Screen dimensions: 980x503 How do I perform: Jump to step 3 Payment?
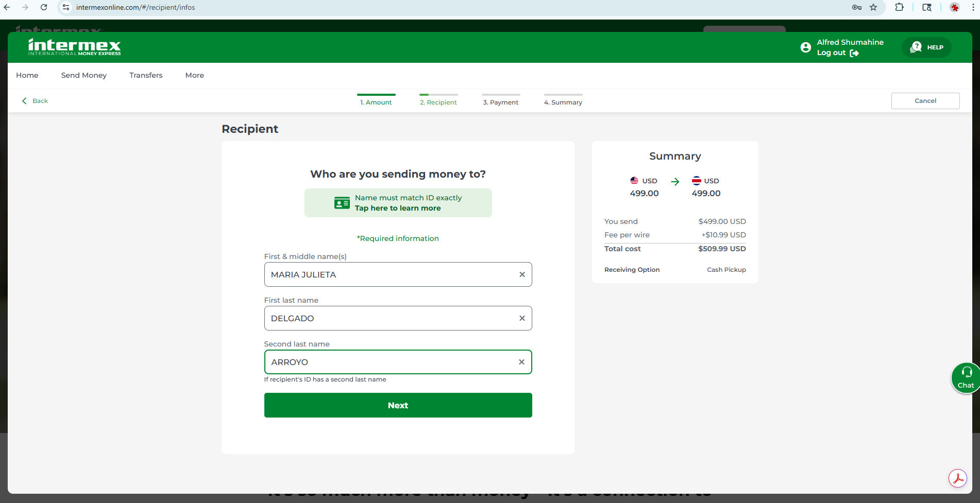(x=500, y=102)
